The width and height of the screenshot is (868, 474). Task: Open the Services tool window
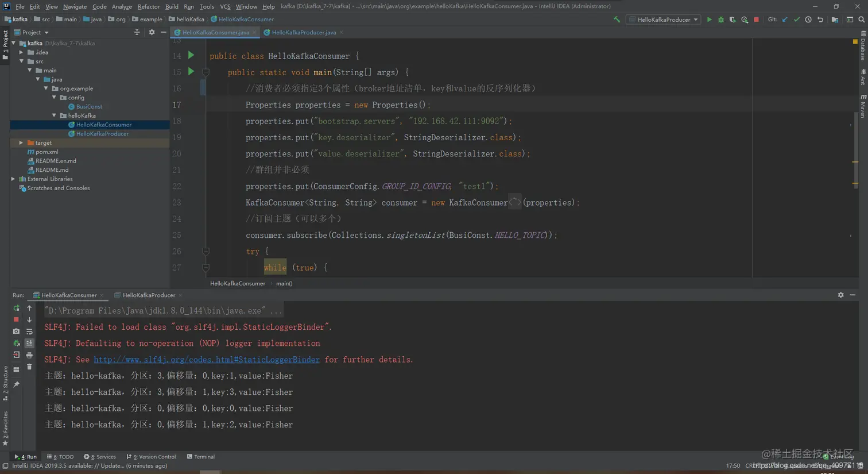tap(100, 457)
